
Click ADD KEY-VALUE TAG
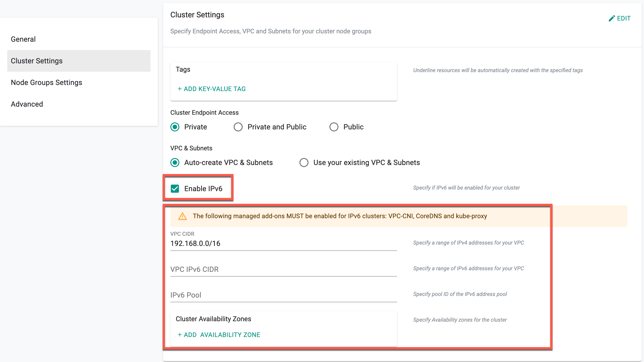point(212,89)
